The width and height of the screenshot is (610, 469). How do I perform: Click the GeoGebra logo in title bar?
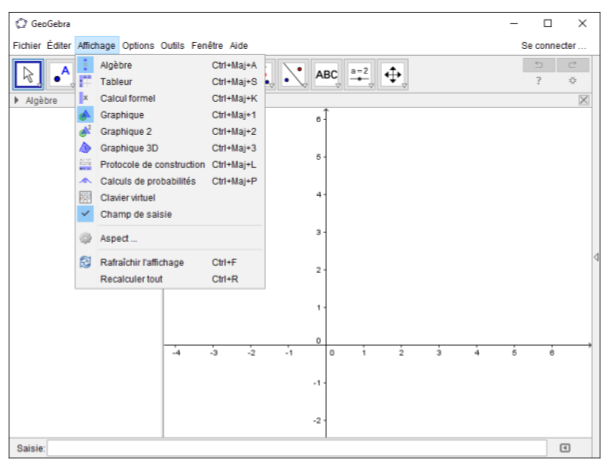(x=21, y=24)
